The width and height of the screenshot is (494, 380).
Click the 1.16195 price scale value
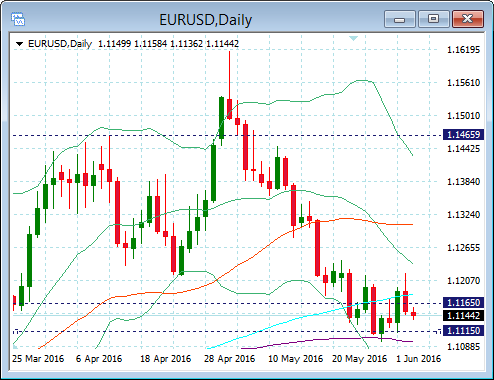click(x=463, y=50)
